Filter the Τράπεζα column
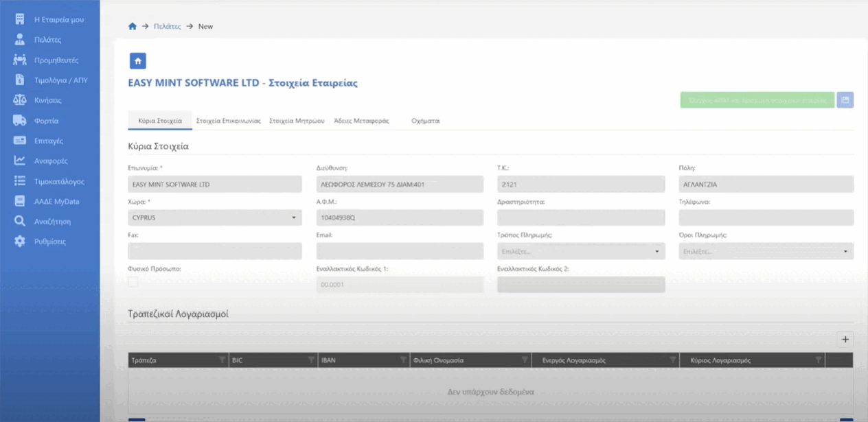 (221, 360)
